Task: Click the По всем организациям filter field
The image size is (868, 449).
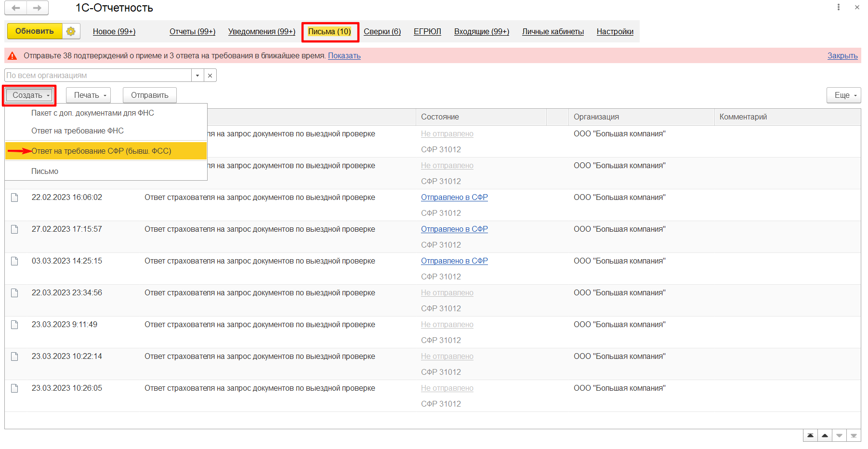Action: pyautogui.click(x=98, y=76)
